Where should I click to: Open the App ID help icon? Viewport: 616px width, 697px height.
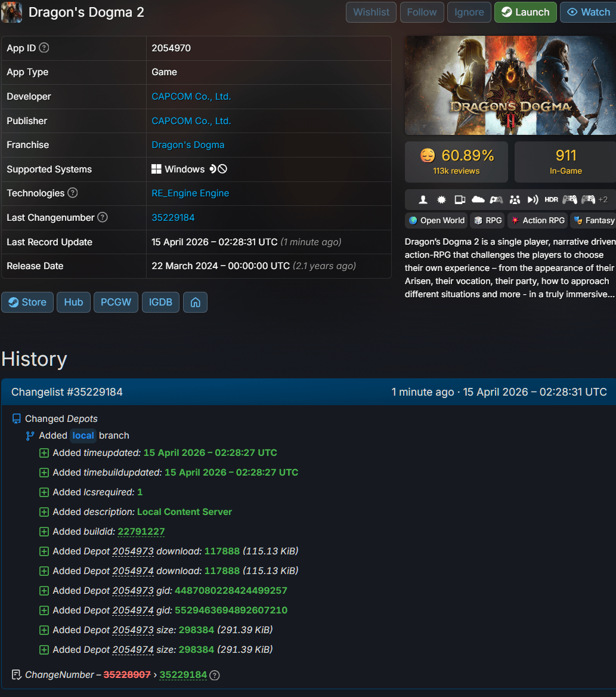coord(44,48)
